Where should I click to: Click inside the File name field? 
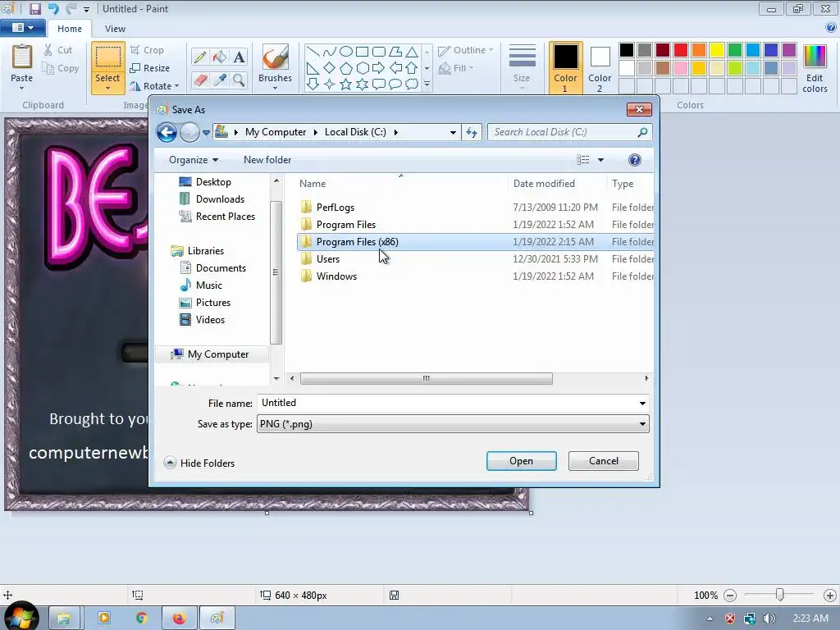(x=453, y=403)
